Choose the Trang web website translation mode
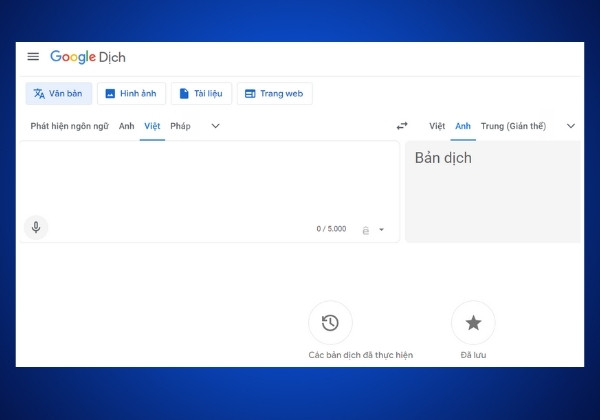600x420 pixels. coord(275,93)
